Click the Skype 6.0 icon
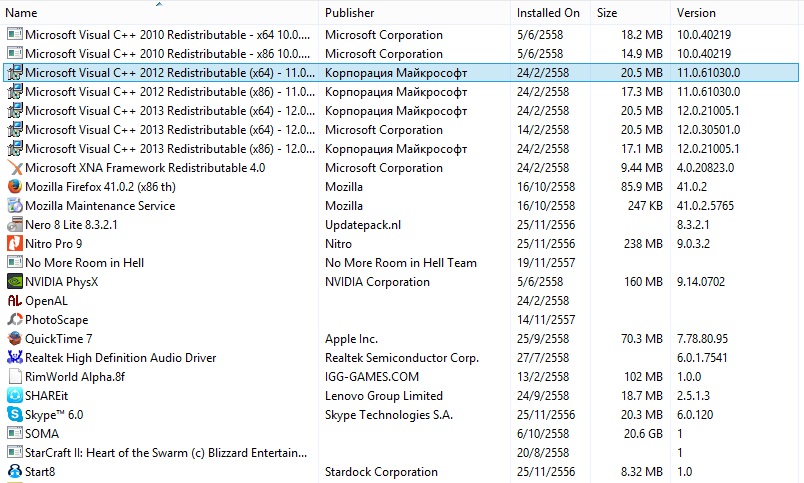The image size is (804, 483). pos(15,414)
